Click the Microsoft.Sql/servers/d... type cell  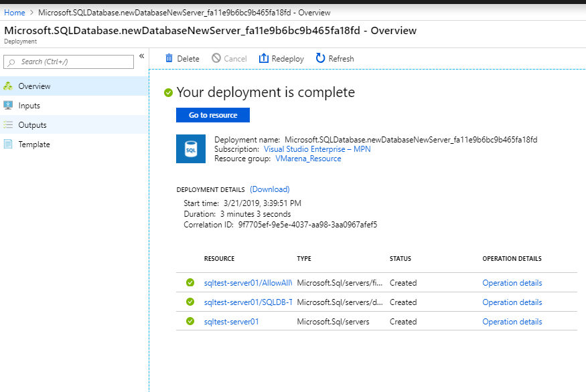(x=340, y=302)
